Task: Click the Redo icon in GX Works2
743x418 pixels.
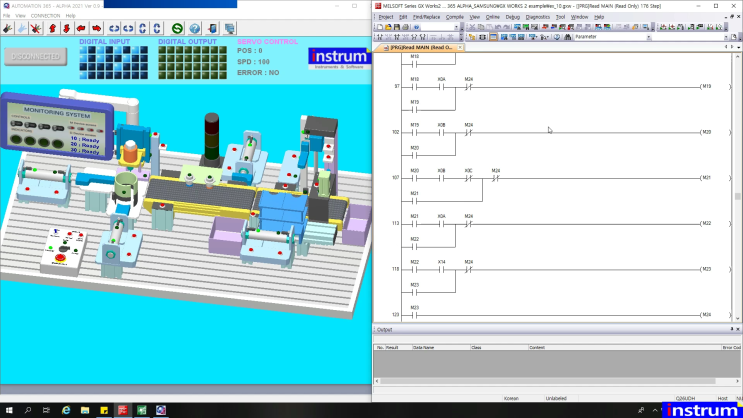Action: [506, 27]
